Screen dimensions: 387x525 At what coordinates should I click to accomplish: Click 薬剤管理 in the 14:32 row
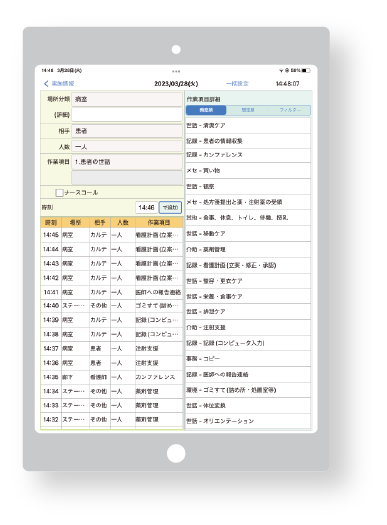click(x=147, y=420)
